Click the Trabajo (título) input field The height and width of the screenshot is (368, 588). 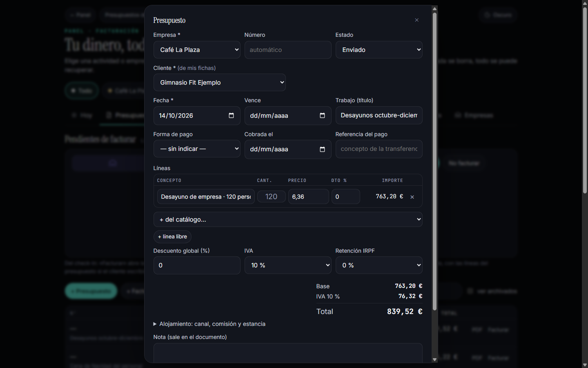(379, 115)
